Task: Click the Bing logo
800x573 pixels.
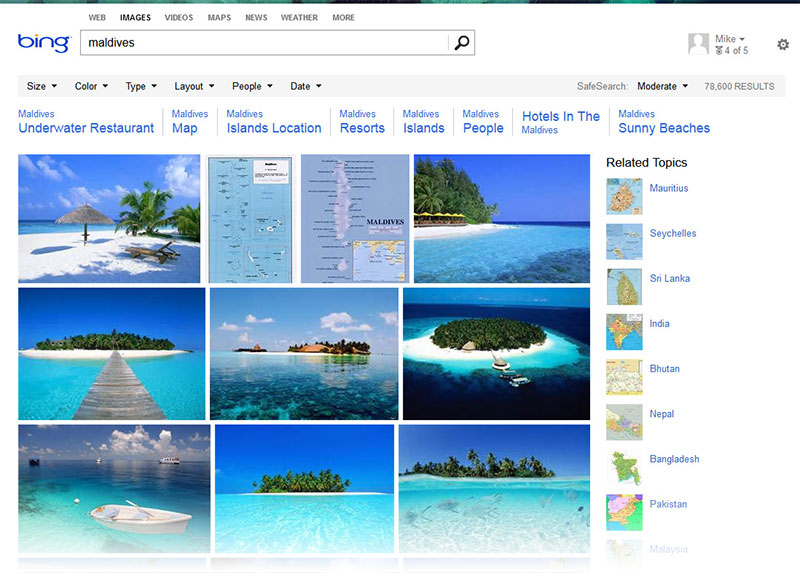Action: pos(43,43)
